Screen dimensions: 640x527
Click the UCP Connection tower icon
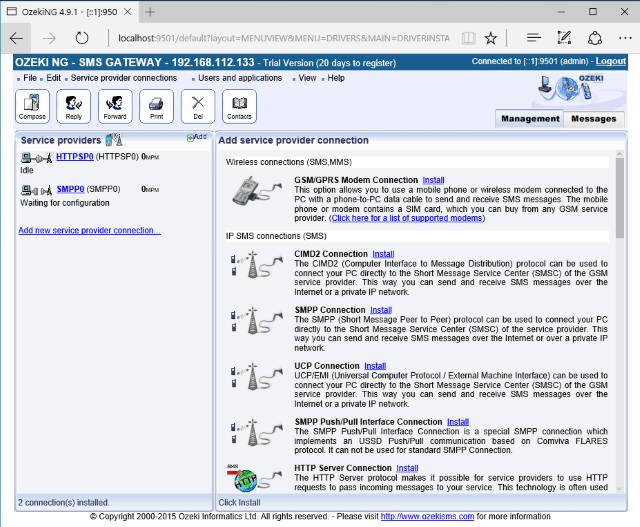coord(257,376)
